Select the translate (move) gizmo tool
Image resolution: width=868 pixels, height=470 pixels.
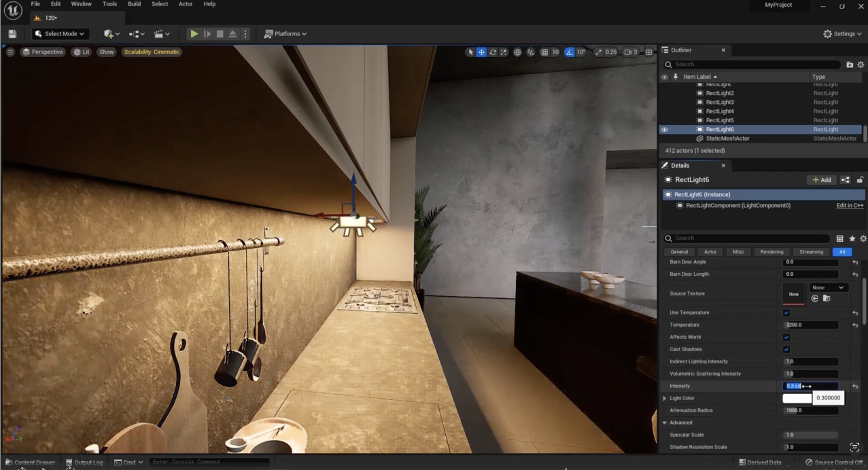(x=481, y=52)
